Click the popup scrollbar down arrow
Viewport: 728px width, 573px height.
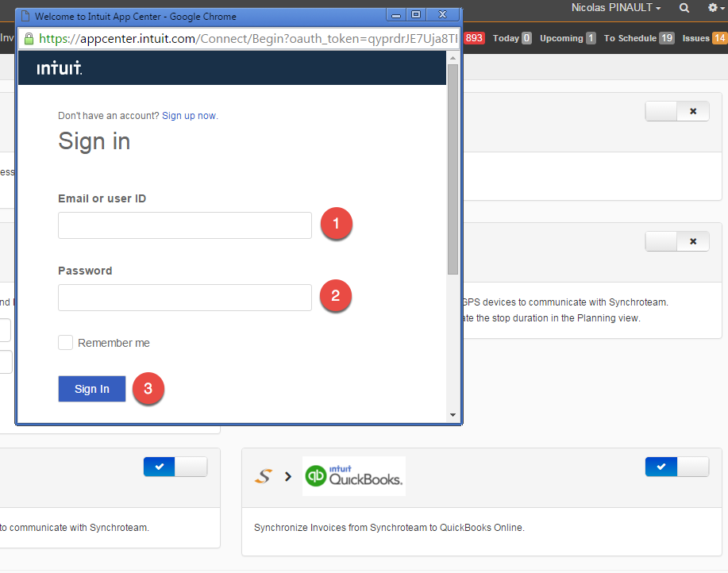pyautogui.click(x=453, y=415)
